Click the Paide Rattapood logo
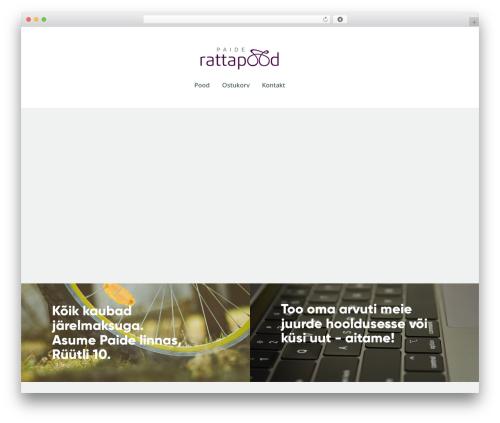Viewport: 500px width, 423px height. (239, 58)
